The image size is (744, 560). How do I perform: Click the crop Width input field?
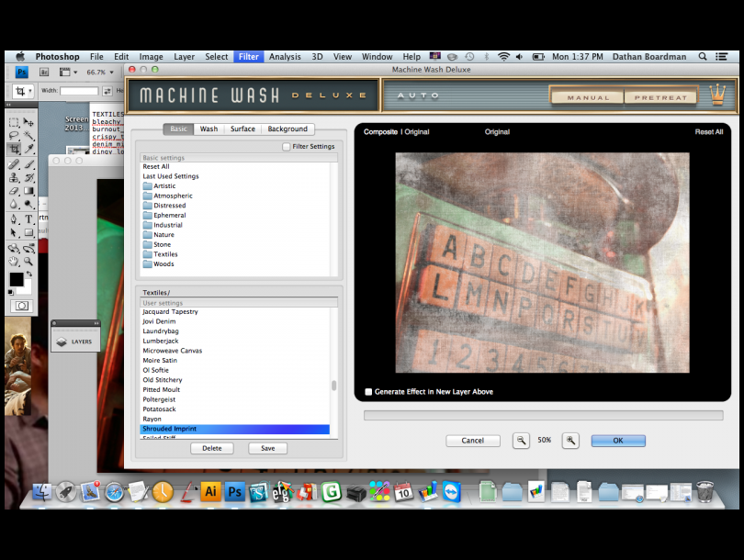coord(79,91)
